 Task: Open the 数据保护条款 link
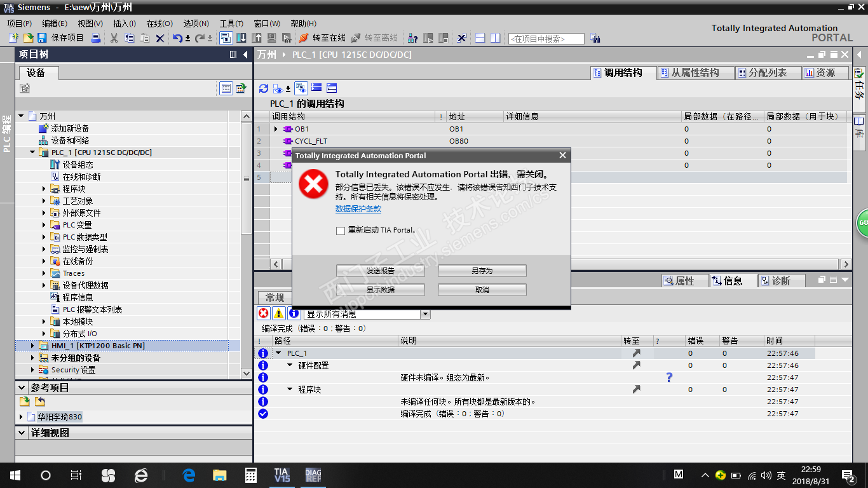click(358, 209)
